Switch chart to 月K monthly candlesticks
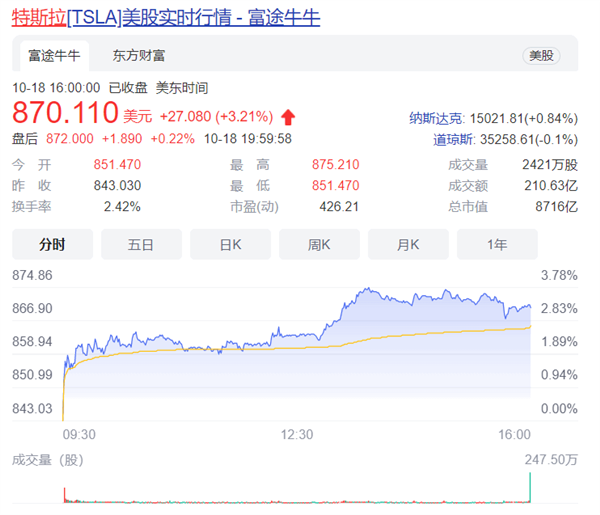 coord(408,244)
